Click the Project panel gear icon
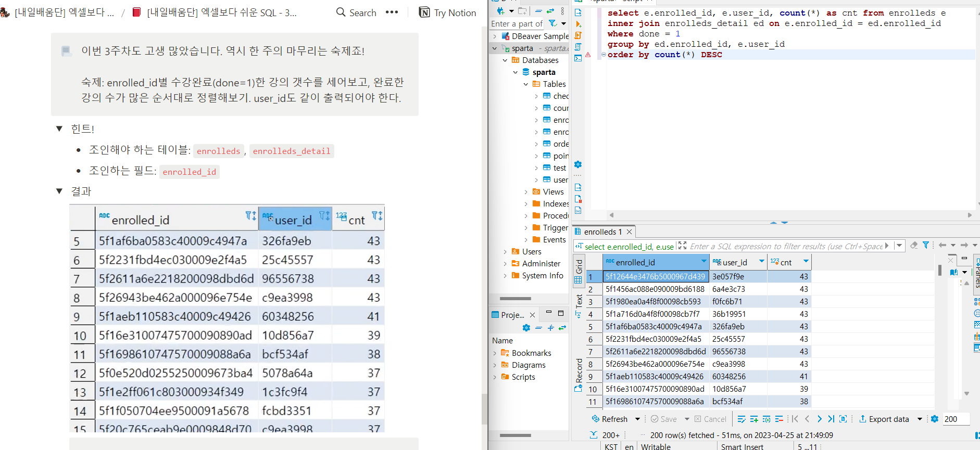The width and height of the screenshot is (980, 450). 526,328
